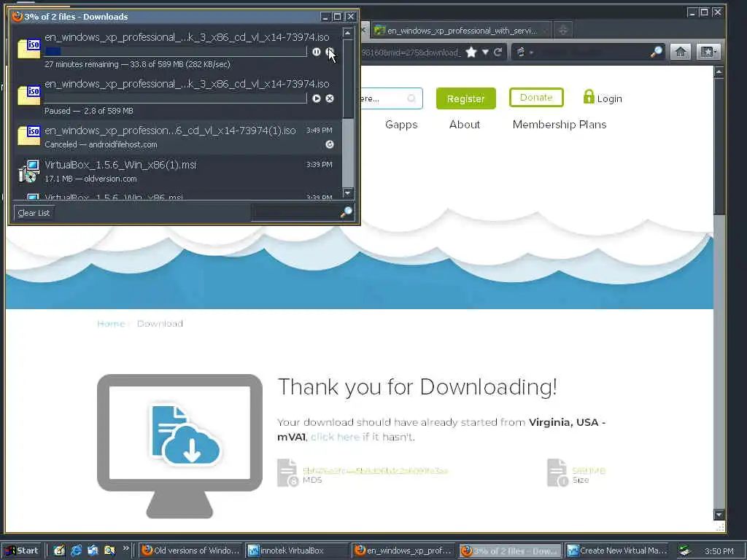Cancel the active ISO download in progress
Image resolution: width=747 pixels, height=560 pixels.
[330, 52]
